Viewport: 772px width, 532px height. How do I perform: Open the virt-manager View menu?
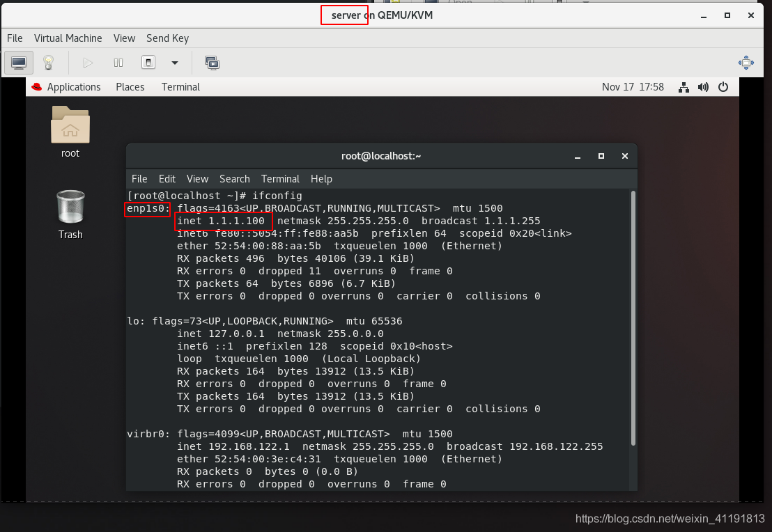point(124,38)
